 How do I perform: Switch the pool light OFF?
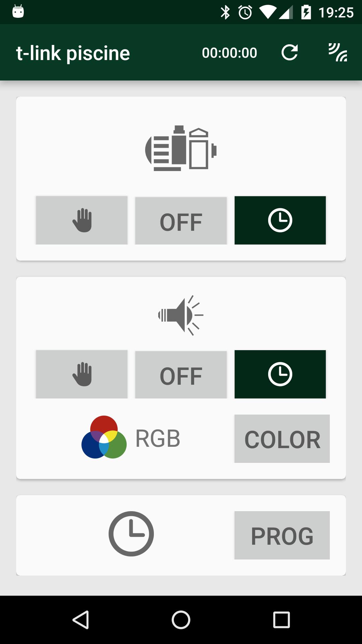(x=181, y=374)
